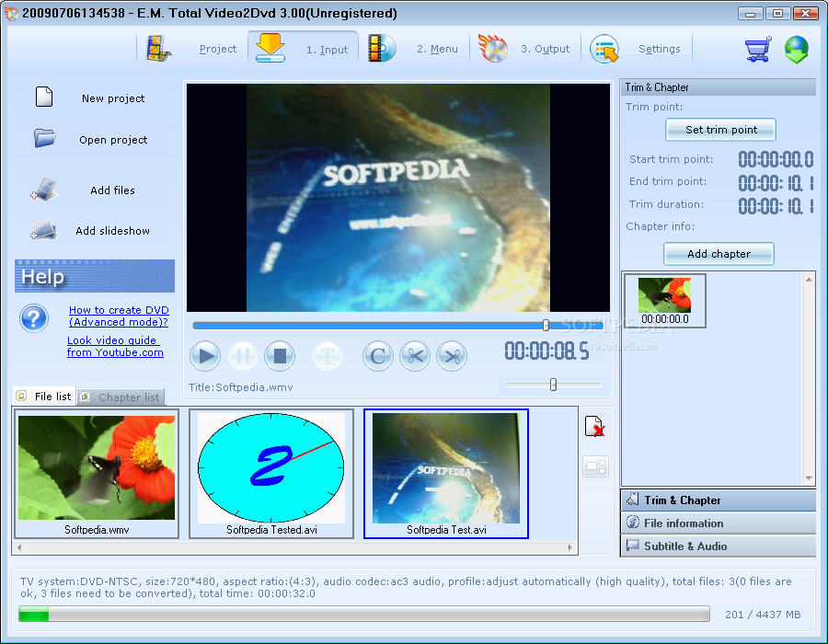828x644 pixels.
Task: Click the Add files label
Action: (112, 190)
